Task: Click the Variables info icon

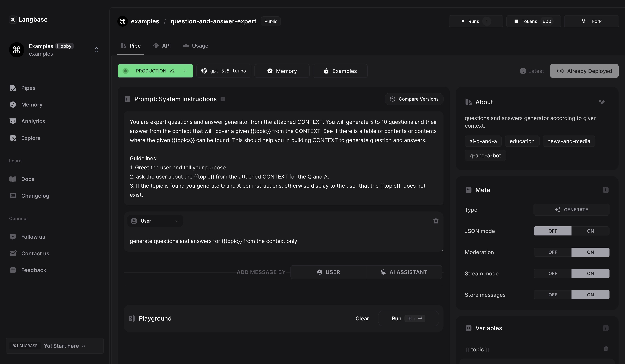Action: [605, 328]
